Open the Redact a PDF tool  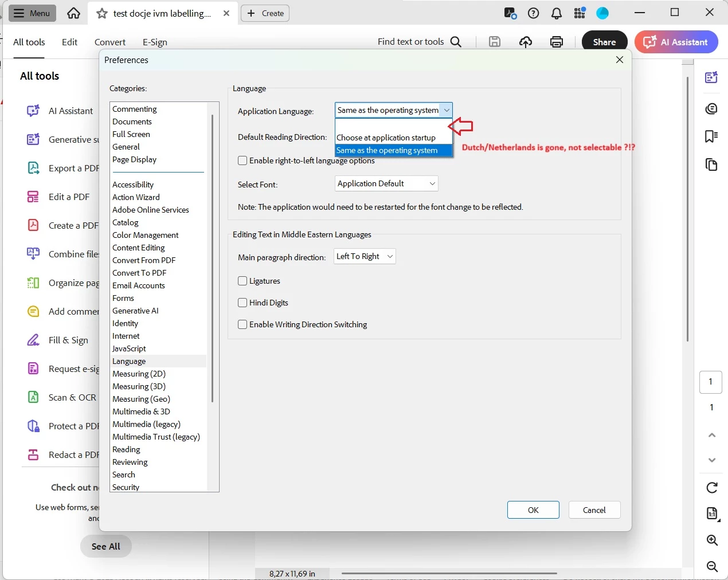click(x=62, y=454)
